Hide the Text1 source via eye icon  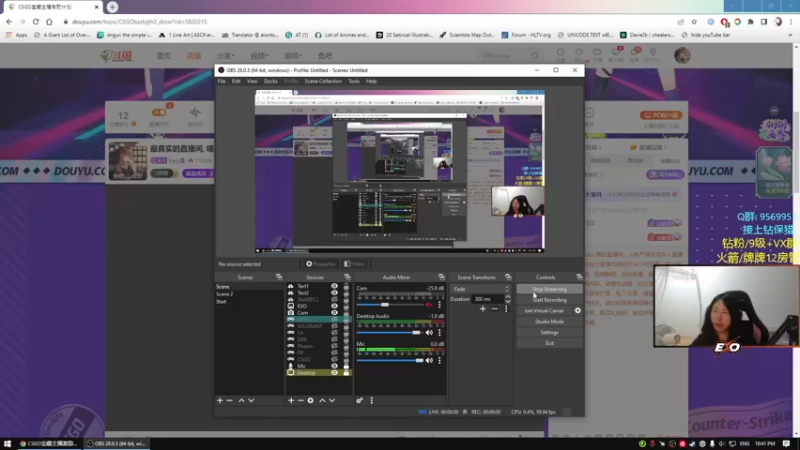334,286
